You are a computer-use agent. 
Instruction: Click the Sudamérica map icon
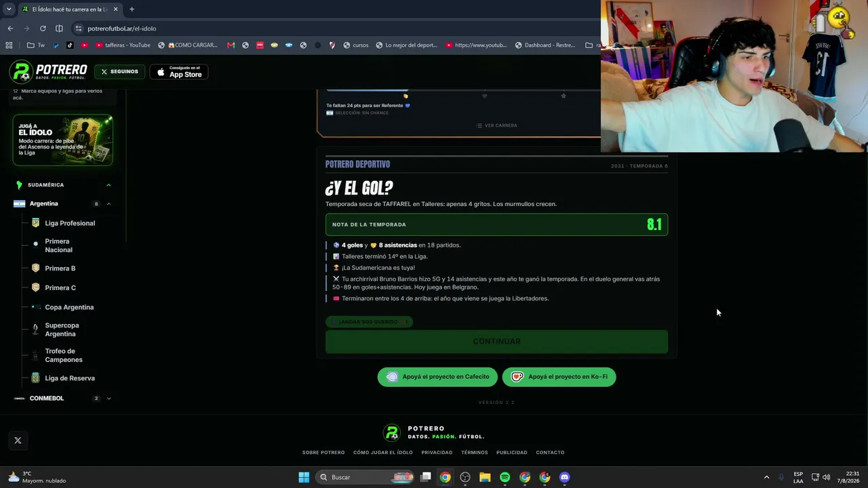(x=19, y=185)
